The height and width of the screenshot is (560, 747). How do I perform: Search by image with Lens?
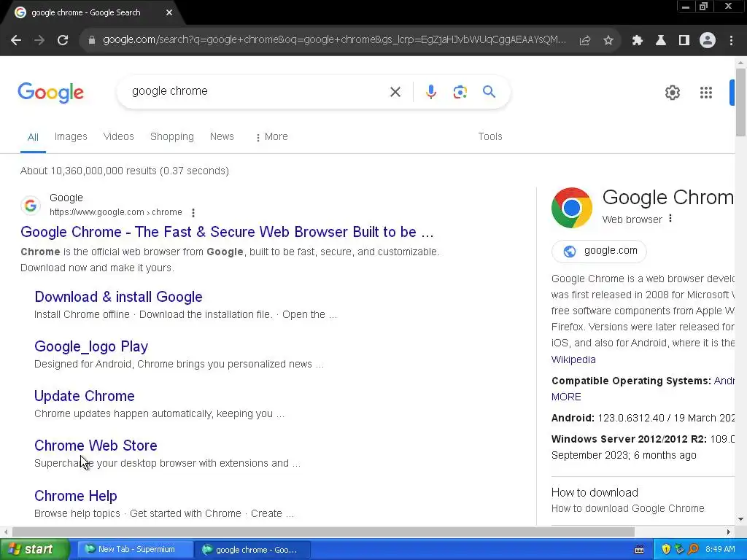pyautogui.click(x=460, y=92)
